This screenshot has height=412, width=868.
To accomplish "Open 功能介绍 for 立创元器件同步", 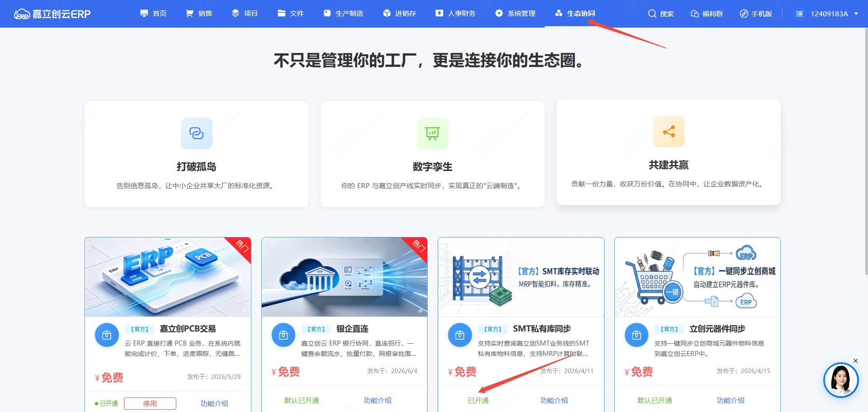I will click(731, 400).
